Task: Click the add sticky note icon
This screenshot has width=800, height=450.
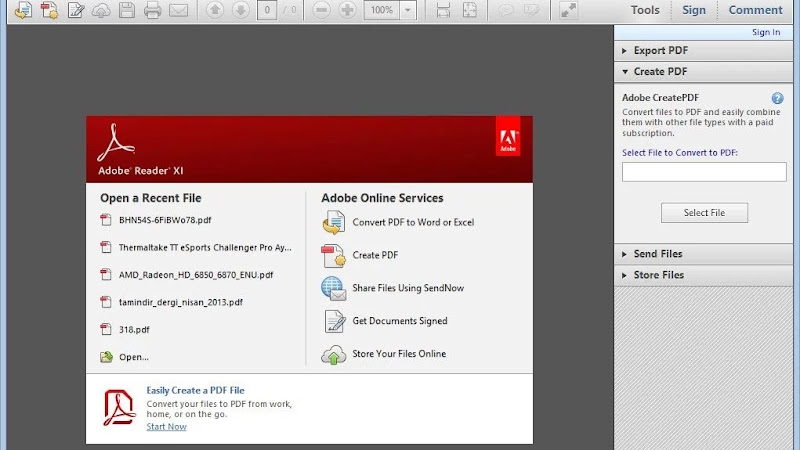Action: tap(506, 10)
